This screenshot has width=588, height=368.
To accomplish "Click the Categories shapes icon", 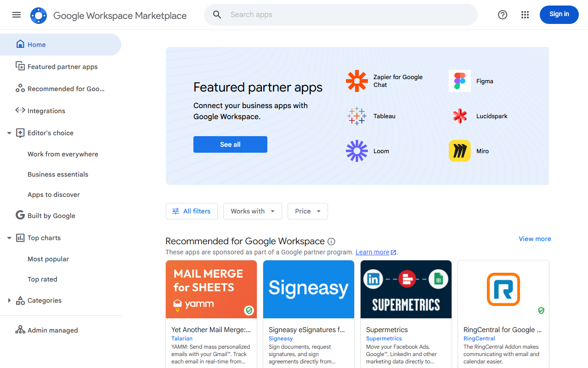I will [x=20, y=300].
